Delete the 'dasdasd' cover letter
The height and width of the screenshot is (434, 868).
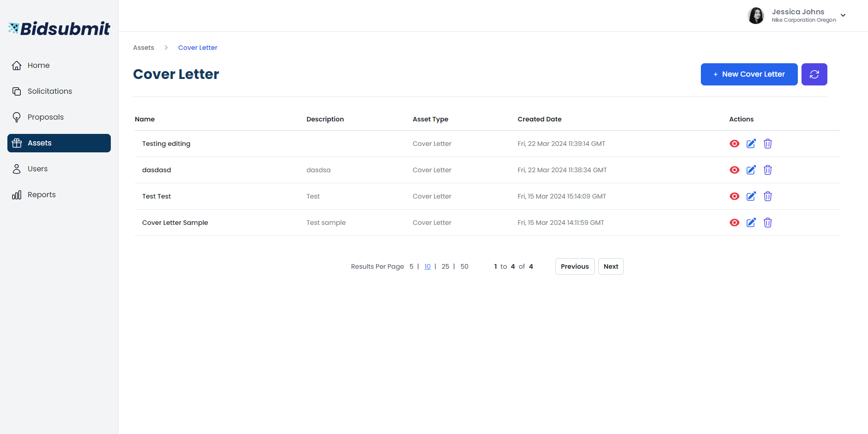click(x=767, y=170)
